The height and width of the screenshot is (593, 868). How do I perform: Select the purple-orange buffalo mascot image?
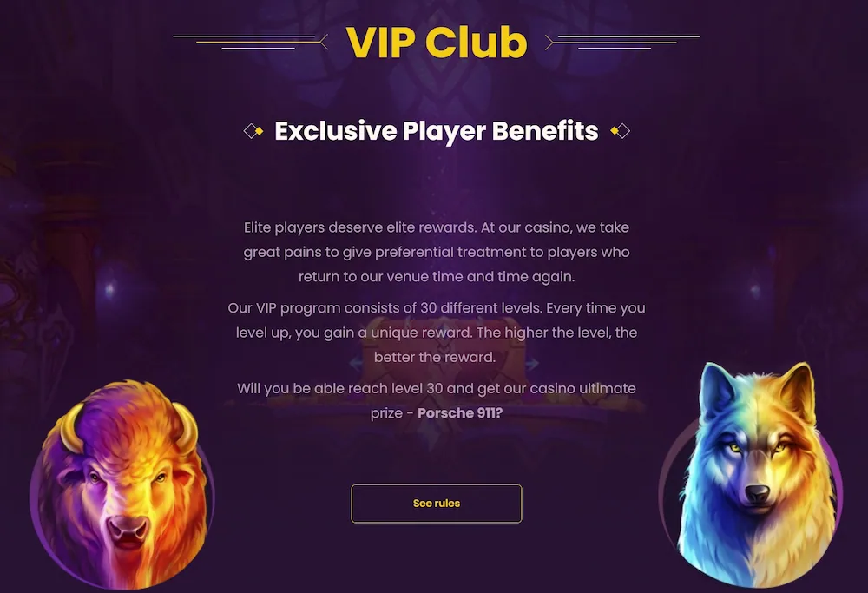(122, 484)
